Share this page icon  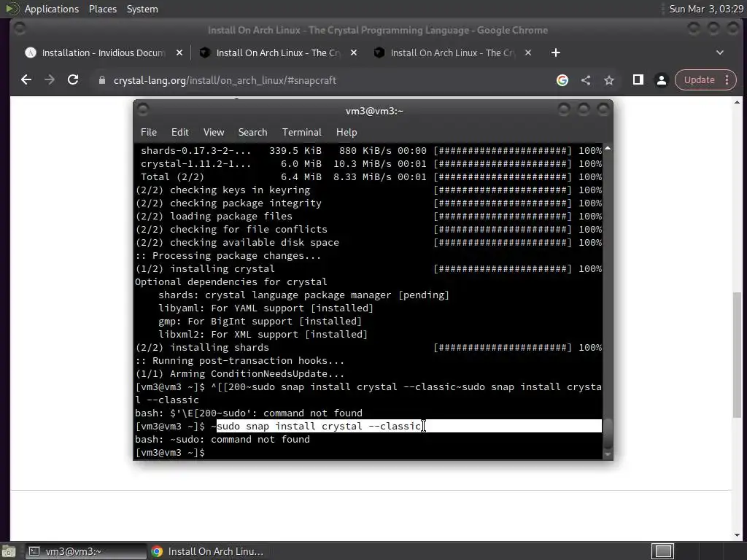pos(586,80)
